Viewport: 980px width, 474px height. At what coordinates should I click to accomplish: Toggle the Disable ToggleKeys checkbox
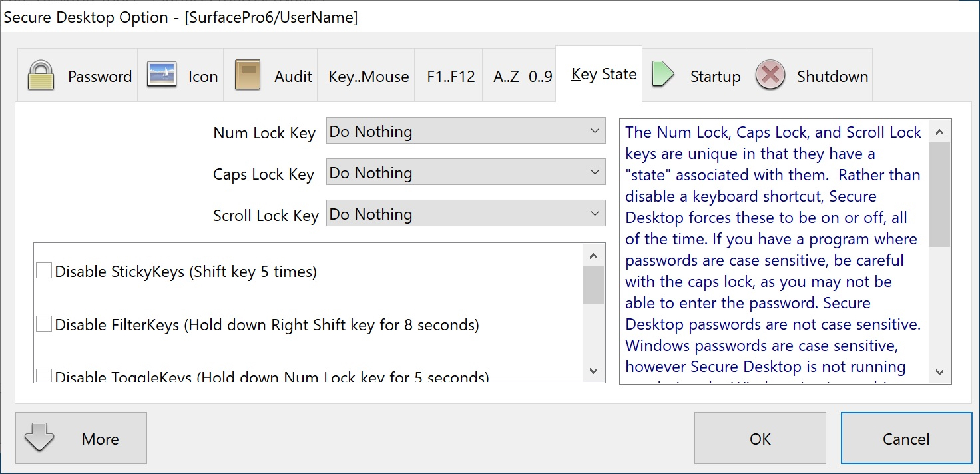point(43,375)
